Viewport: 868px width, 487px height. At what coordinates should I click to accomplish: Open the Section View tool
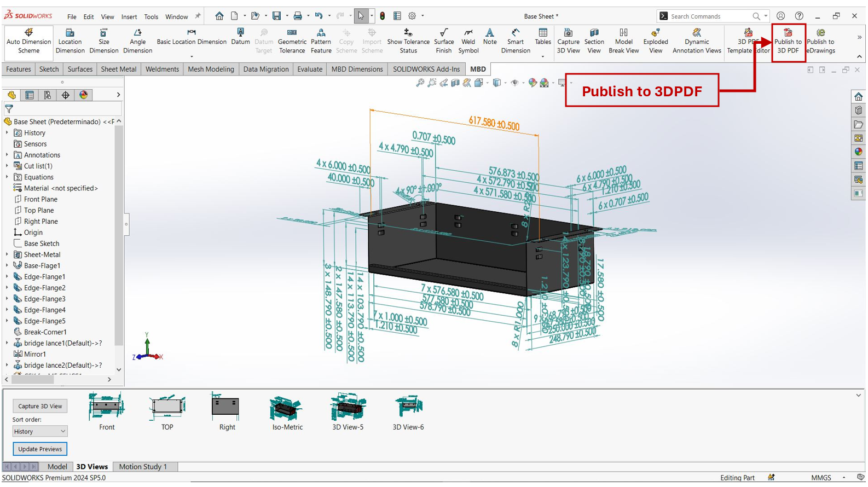coord(594,41)
